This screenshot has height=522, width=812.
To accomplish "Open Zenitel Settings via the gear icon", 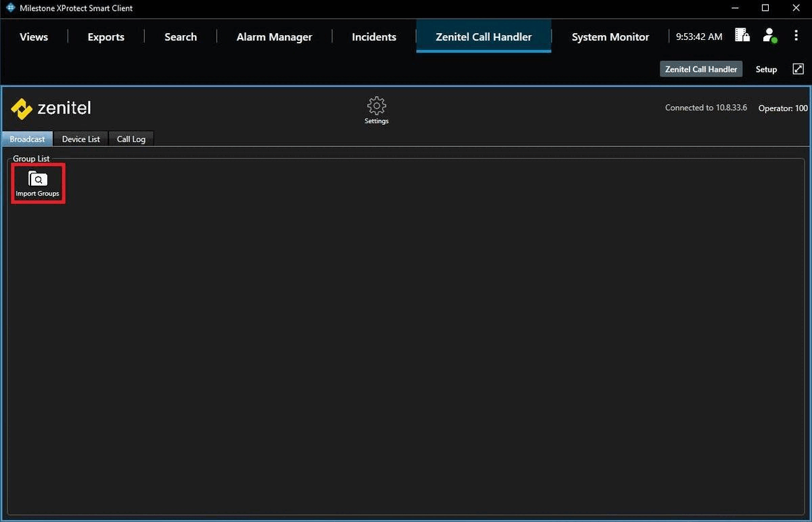I will click(376, 106).
